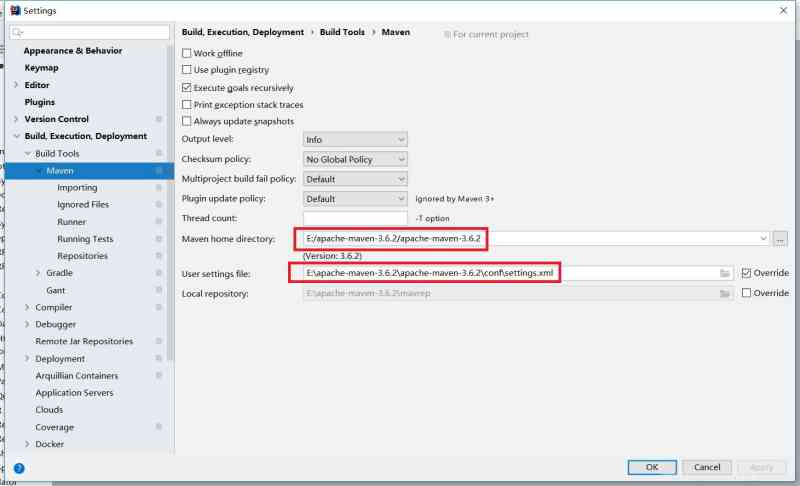
Task: Click the folder icon in the Local repository field
Action: coord(724,293)
